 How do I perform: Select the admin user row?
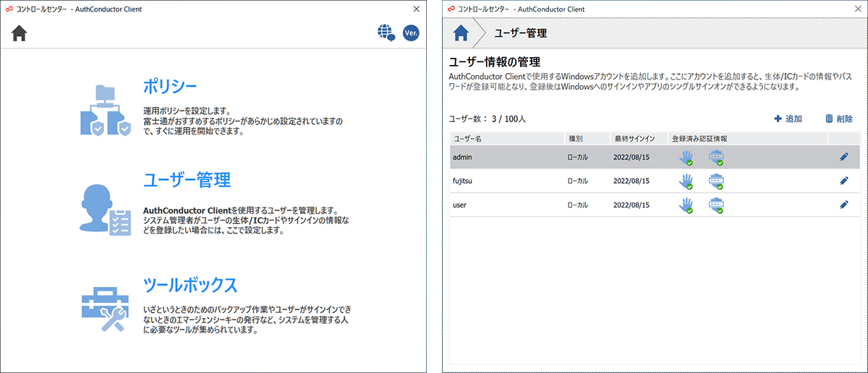tap(655, 157)
